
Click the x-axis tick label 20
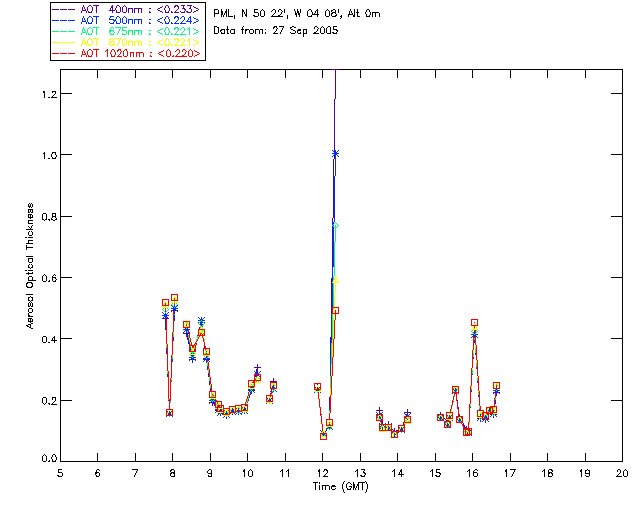(622, 473)
